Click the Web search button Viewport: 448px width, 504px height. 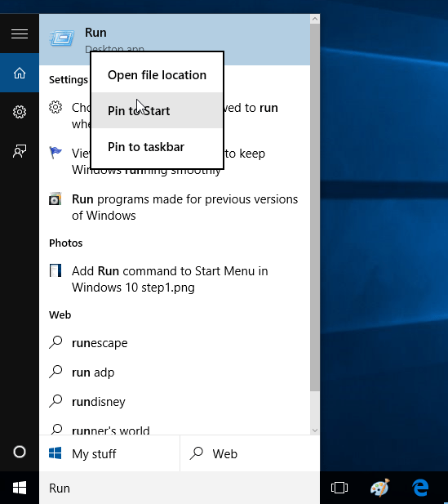pyautogui.click(x=251, y=453)
